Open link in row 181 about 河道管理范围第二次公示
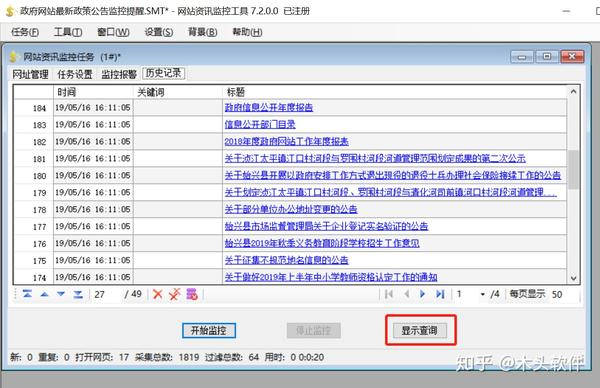Viewport: 600px width, 388px height. coord(375,158)
